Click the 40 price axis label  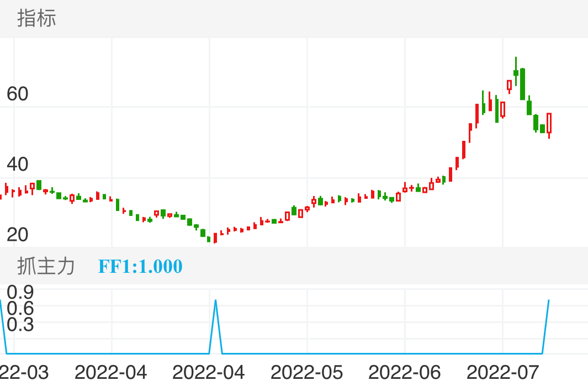coord(17,165)
